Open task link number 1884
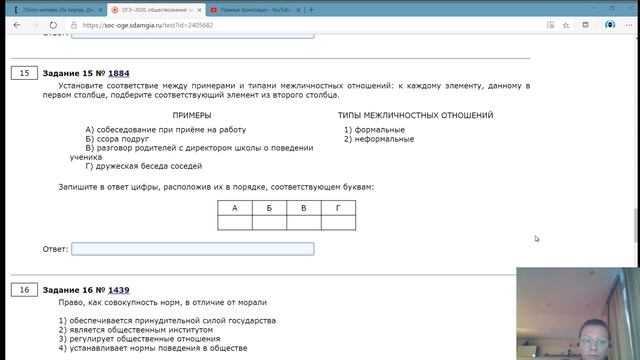The height and width of the screenshot is (360, 640). (119, 73)
